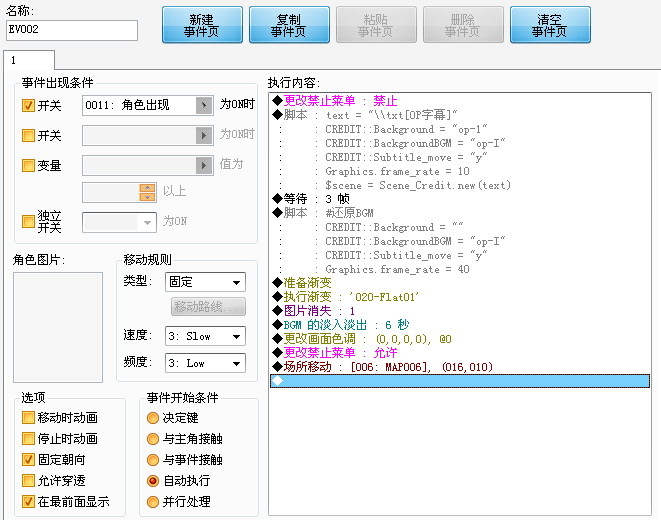This screenshot has width=661, height=520.
Task: Expand the 类型 dropdown showing 固定
Action: pyautogui.click(x=236, y=282)
